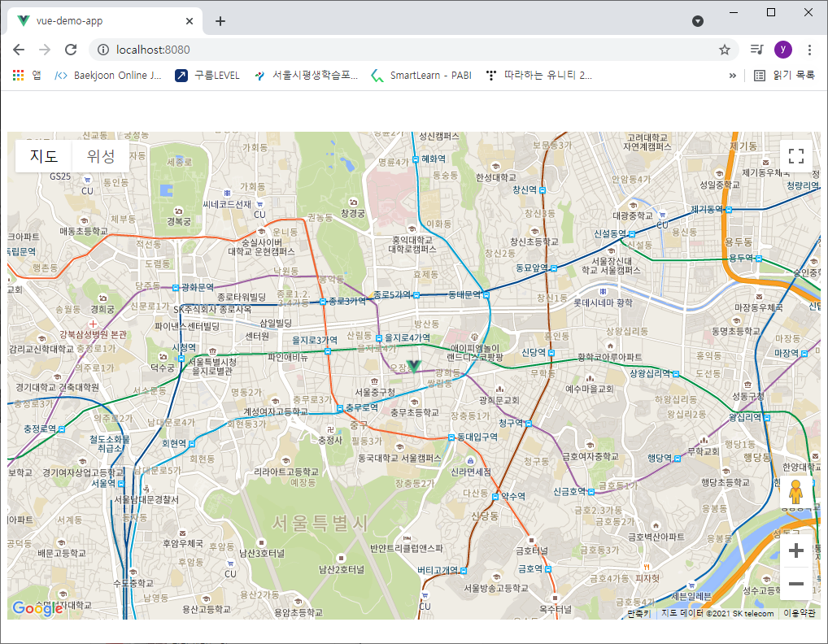The height and width of the screenshot is (644, 828).
Task: Select the 약수역 station icon
Action: (x=495, y=497)
